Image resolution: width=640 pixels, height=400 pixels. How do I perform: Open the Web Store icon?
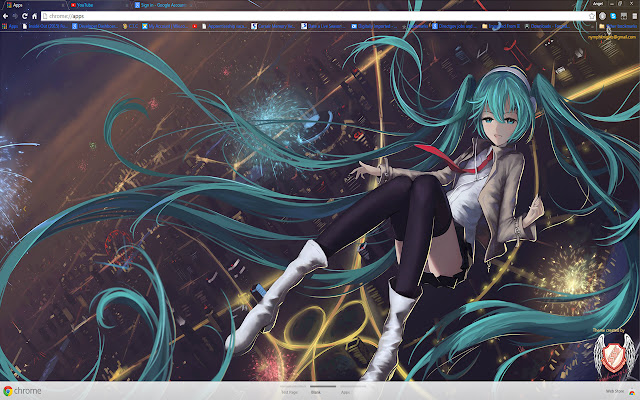pos(632,392)
